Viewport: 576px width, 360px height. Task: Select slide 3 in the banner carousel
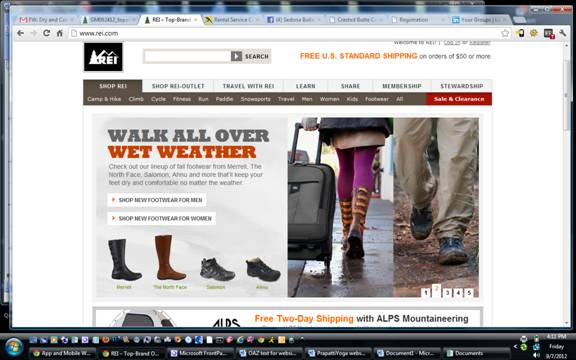[x=447, y=293]
